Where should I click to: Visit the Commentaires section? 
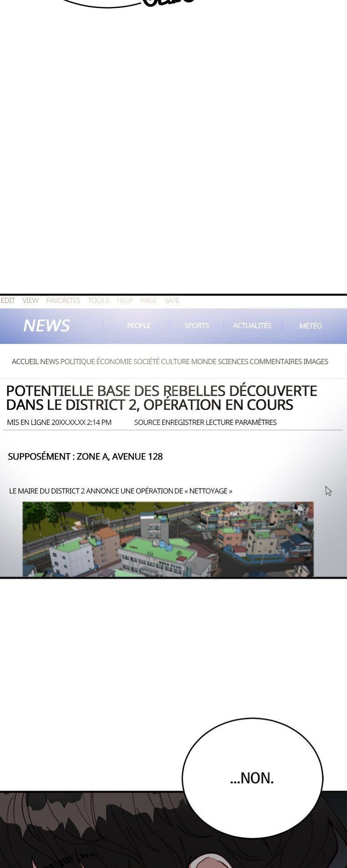point(275,362)
